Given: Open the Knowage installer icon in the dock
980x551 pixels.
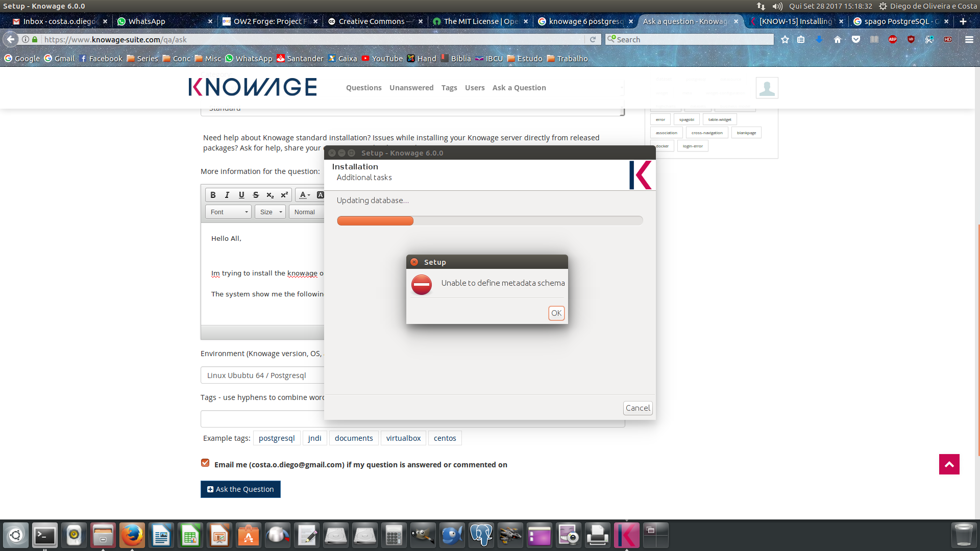Looking at the screenshot, I should pos(627,536).
